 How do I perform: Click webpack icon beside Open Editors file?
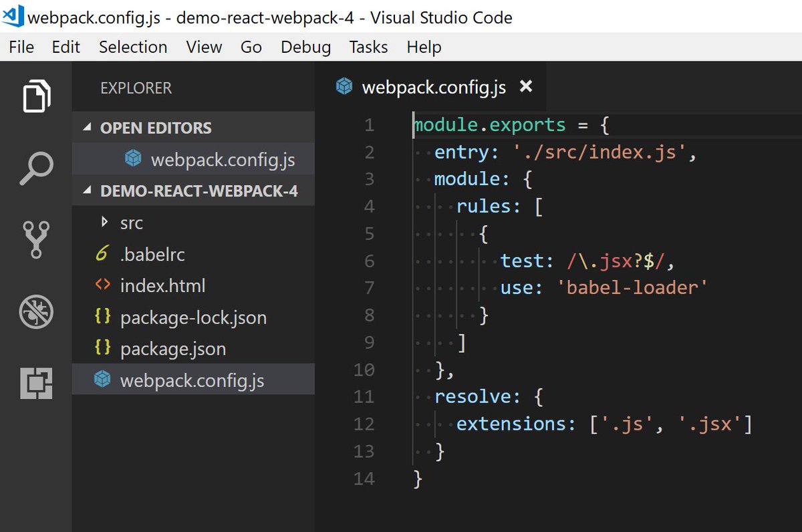pos(133,159)
